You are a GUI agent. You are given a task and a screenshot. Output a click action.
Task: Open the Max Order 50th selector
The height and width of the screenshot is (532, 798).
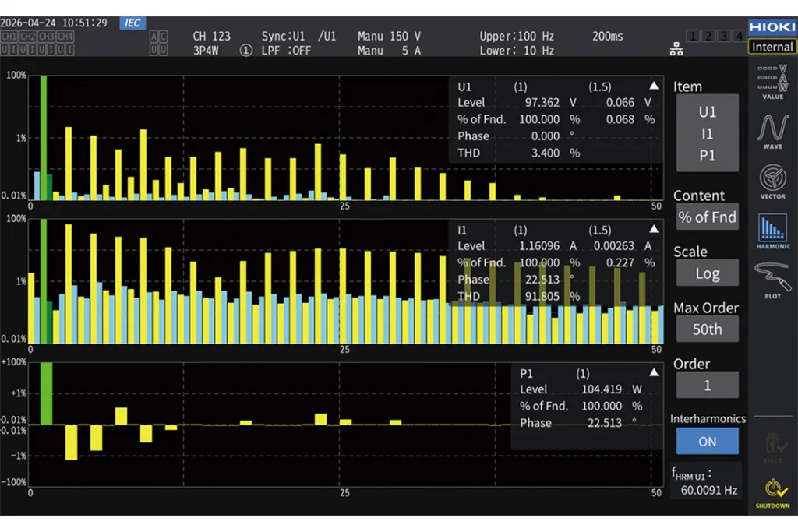click(x=707, y=329)
